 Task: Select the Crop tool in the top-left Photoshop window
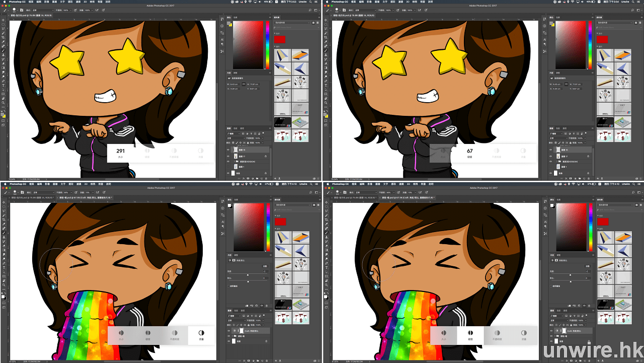(x=4, y=37)
